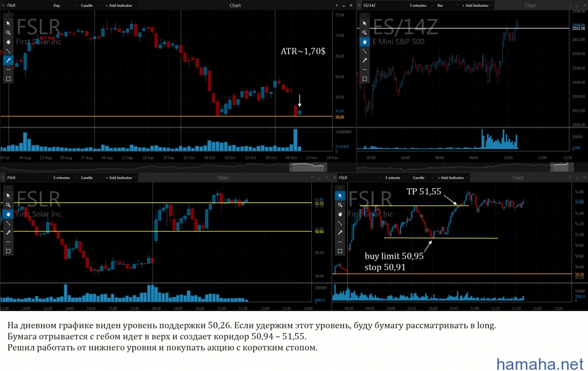Open the 5 minutes dropdown in ES/14Z chart
The image size is (588, 371).
point(421,6)
